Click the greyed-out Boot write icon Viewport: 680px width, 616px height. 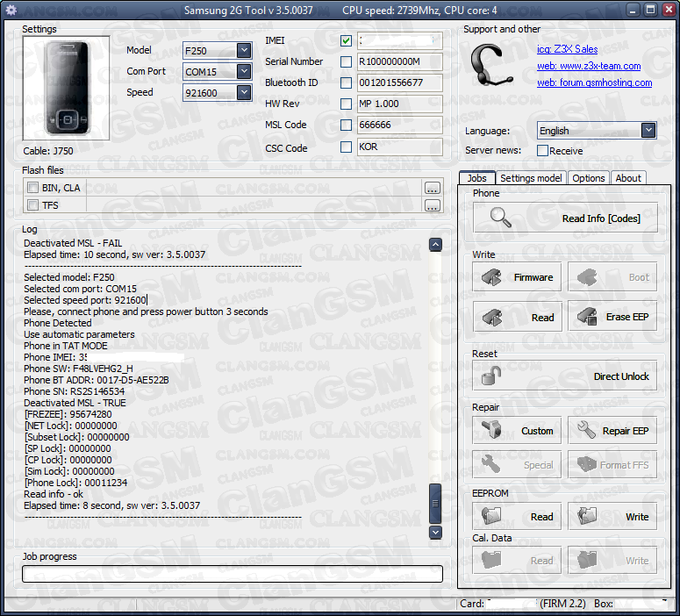click(x=587, y=276)
